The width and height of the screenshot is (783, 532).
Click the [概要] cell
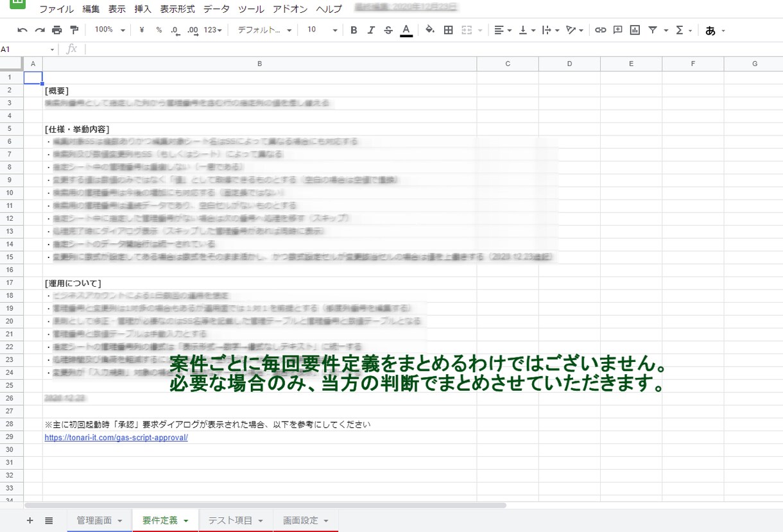click(x=259, y=90)
